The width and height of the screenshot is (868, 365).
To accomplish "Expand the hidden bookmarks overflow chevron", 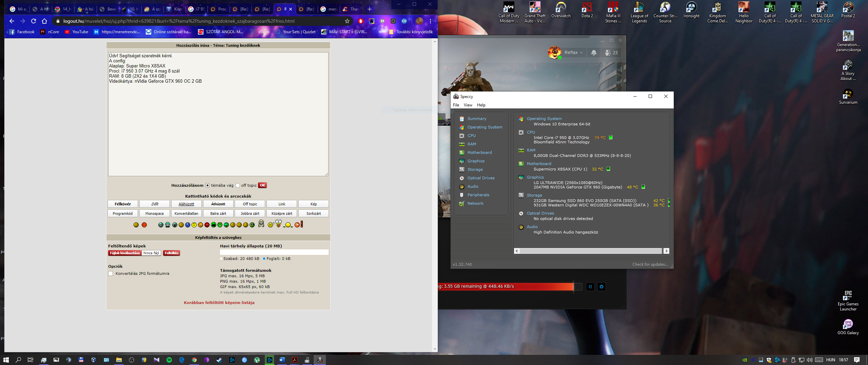I will pyautogui.click(x=380, y=32).
